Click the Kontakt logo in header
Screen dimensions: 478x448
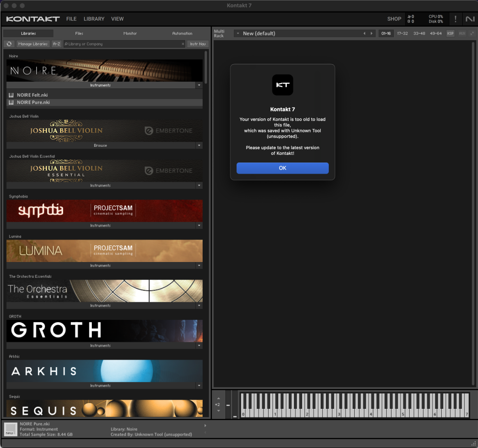click(x=33, y=19)
